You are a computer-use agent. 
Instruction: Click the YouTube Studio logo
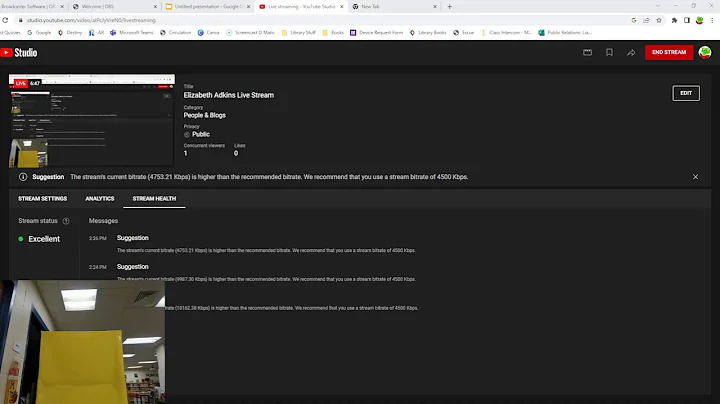click(x=19, y=53)
